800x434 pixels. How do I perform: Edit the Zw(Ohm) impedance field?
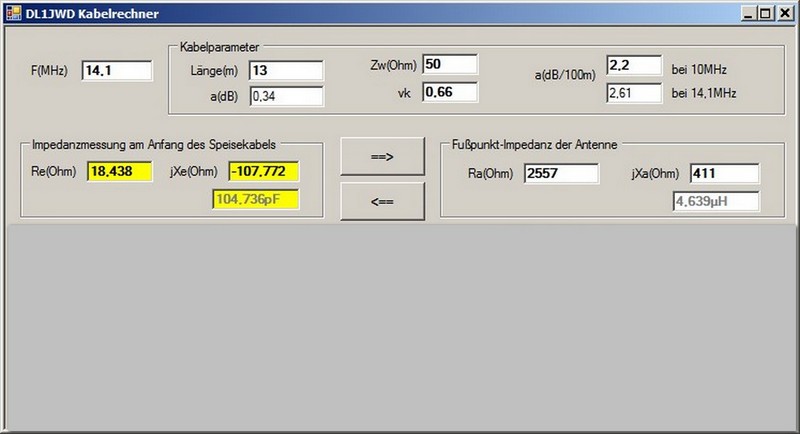point(450,64)
